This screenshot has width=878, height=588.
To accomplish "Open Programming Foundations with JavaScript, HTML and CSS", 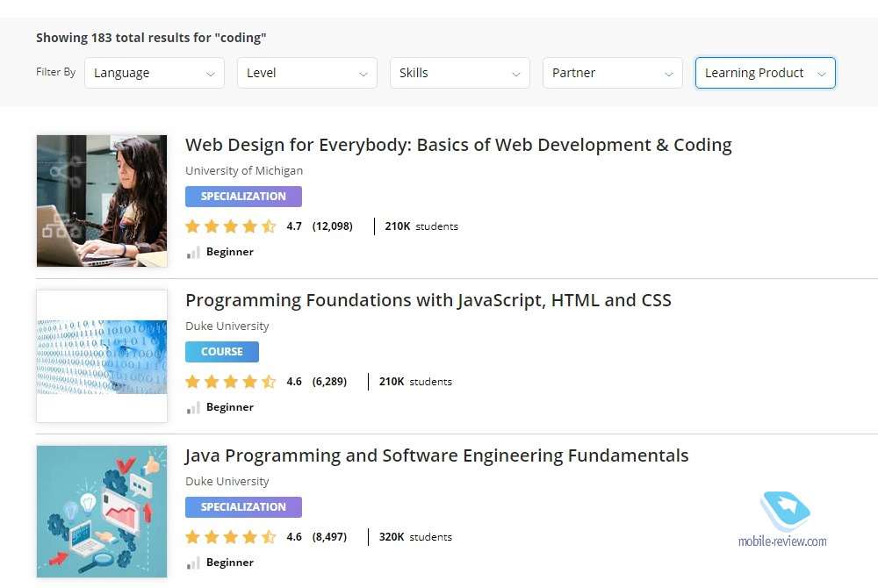I will [428, 300].
